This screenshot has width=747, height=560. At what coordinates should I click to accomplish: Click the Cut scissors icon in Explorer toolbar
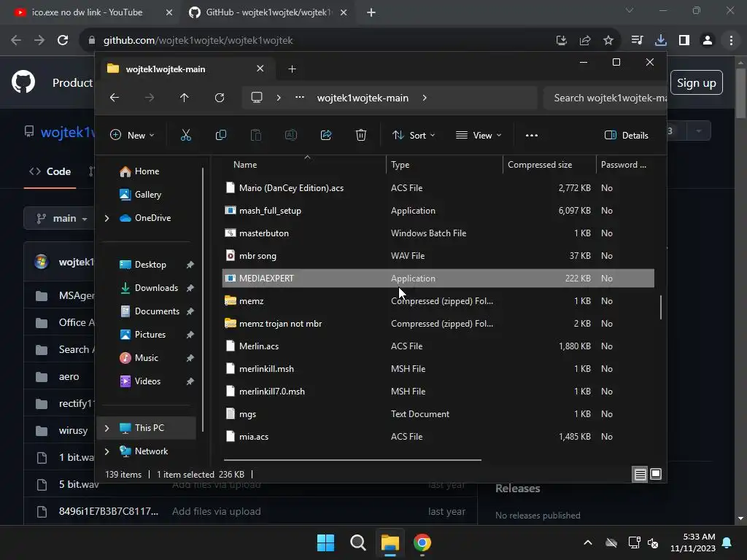tap(186, 135)
